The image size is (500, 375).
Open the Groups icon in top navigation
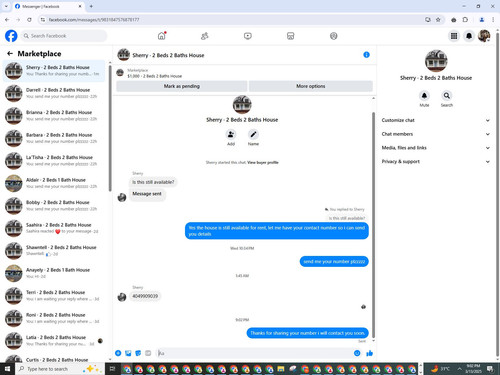334,36
